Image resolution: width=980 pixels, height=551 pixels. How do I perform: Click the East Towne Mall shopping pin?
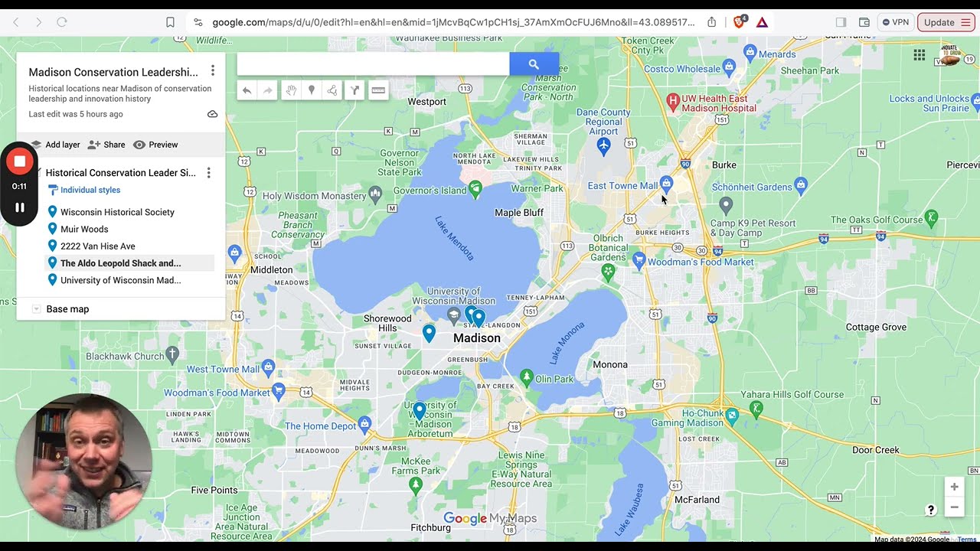coord(666,184)
